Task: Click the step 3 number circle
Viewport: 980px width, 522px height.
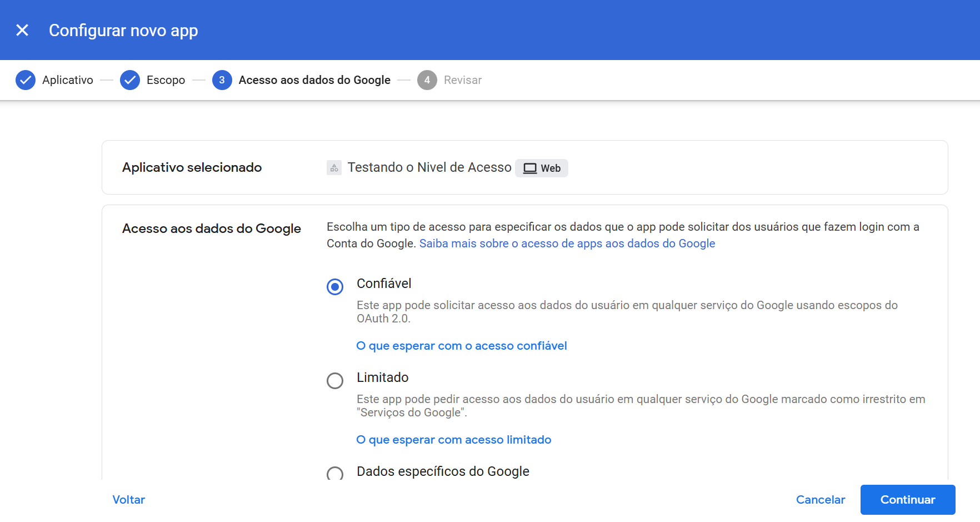Action: [x=222, y=80]
